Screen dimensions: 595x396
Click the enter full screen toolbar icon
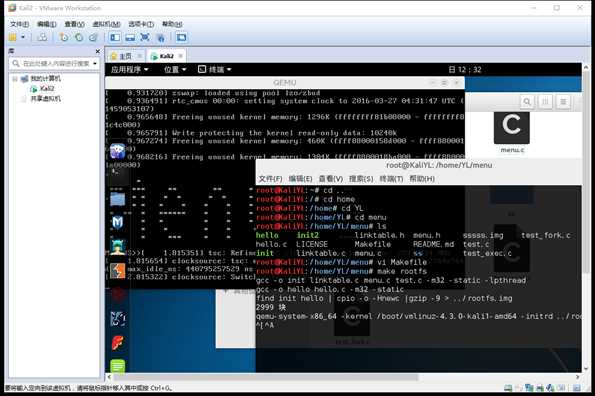pos(145,37)
